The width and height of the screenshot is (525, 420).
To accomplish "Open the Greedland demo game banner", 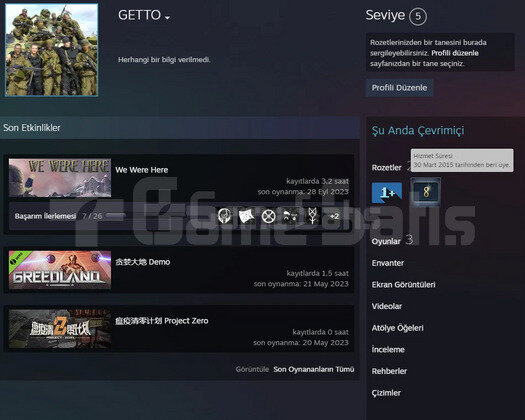I will tap(60, 270).
